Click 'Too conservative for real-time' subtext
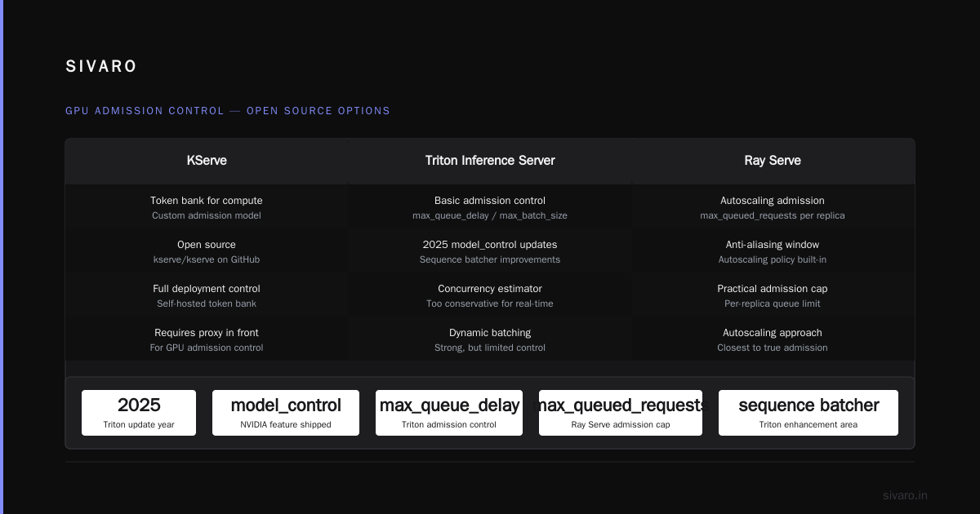The height and width of the screenshot is (514, 980). pos(490,304)
